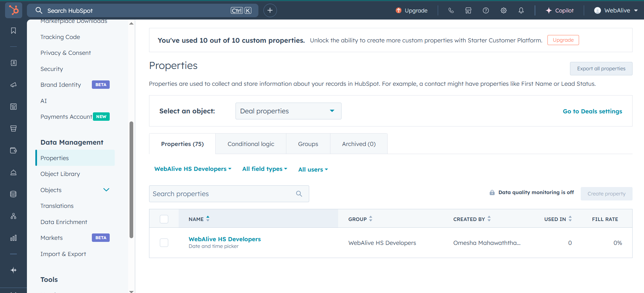Open the calling phone icon

[451, 10]
